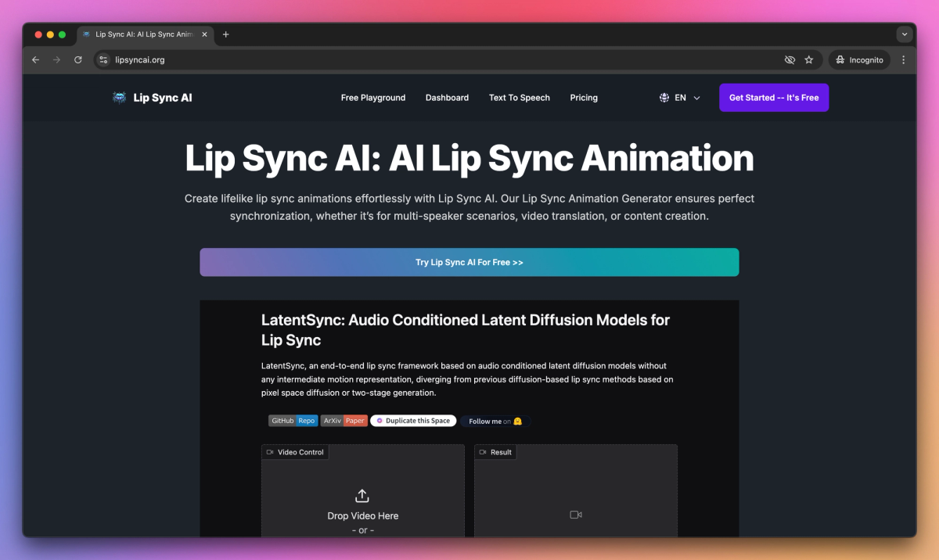Open Free Playground menu item

(373, 98)
